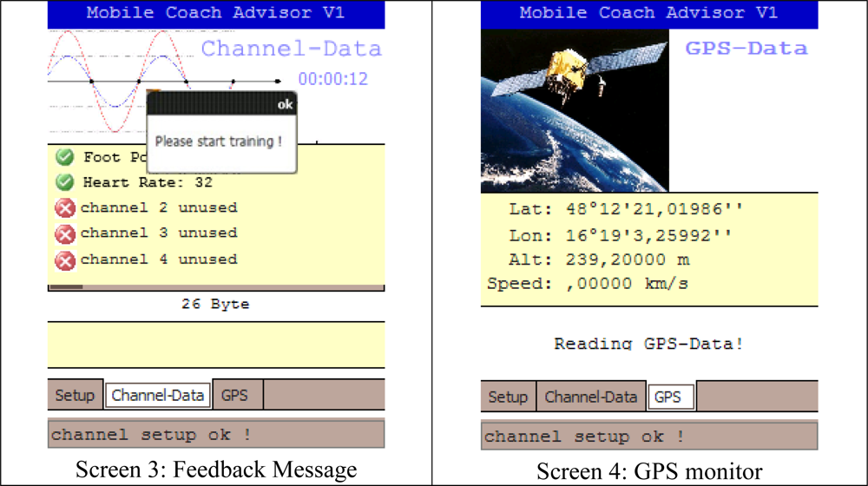868x486 pixels.
Task: Click the Reading GPS-Data! status text
Action: pos(648,344)
